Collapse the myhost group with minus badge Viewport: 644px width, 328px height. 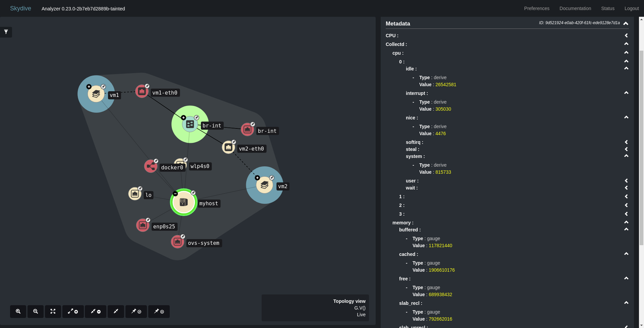(175, 194)
